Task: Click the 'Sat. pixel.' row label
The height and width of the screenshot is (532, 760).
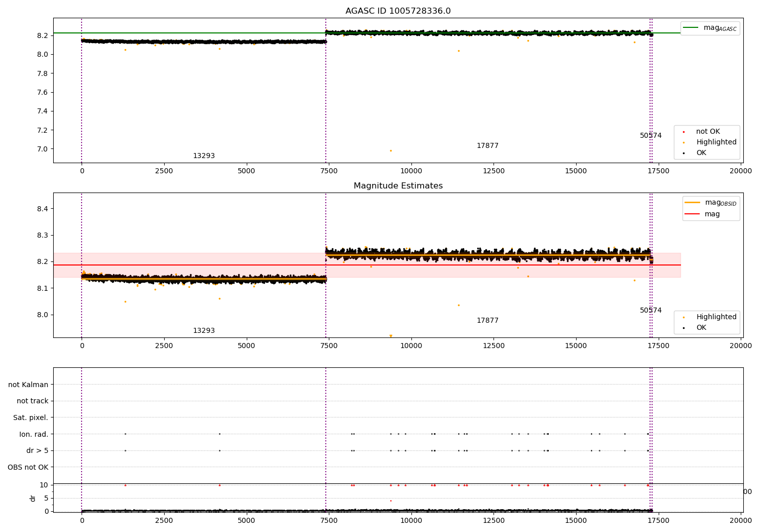Action: pyautogui.click(x=31, y=418)
